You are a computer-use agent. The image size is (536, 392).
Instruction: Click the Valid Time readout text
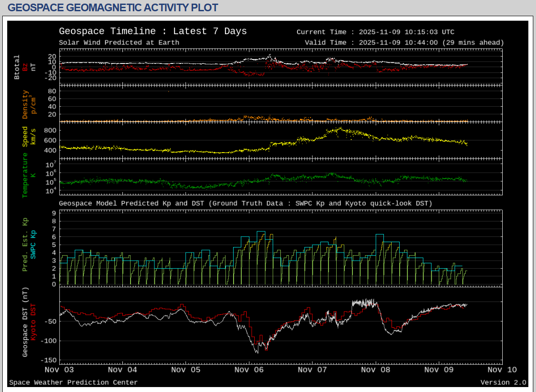click(x=404, y=43)
